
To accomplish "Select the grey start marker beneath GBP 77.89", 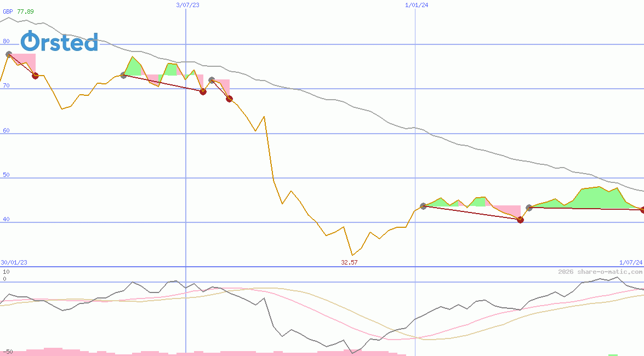I will [x=9, y=54].
